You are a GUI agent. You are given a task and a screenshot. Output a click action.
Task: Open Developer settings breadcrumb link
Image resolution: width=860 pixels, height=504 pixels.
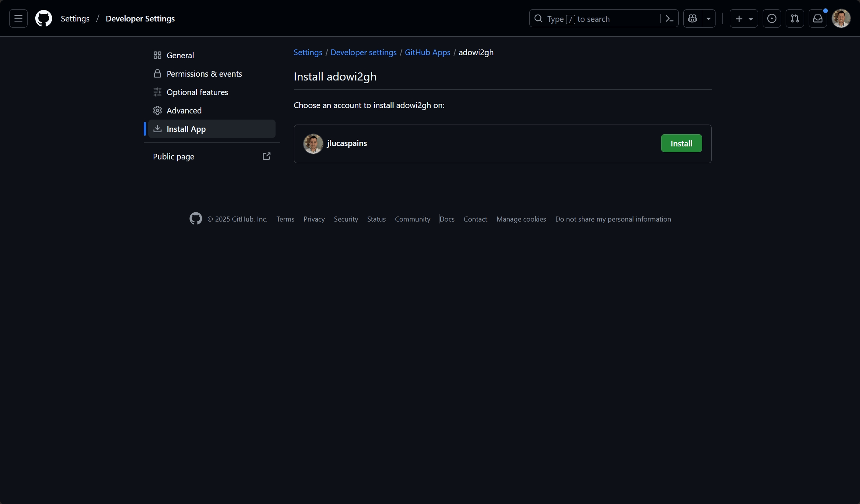pos(363,53)
